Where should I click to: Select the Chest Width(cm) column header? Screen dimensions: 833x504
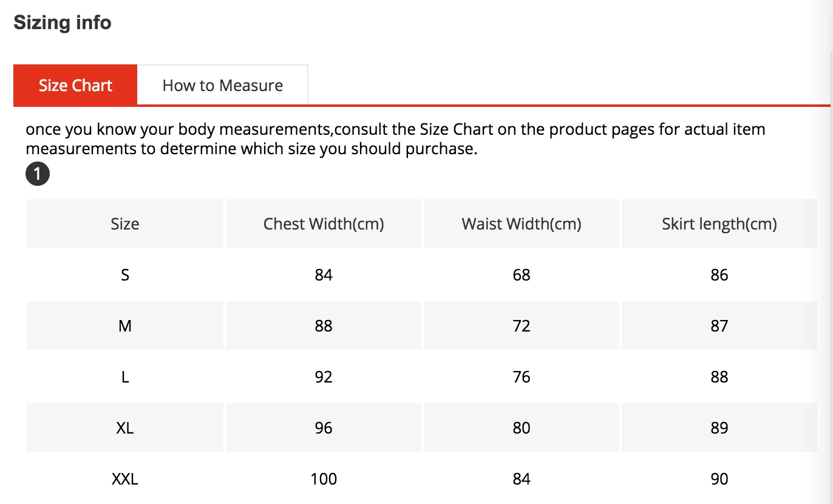pyautogui.click(x=324, y=223)
